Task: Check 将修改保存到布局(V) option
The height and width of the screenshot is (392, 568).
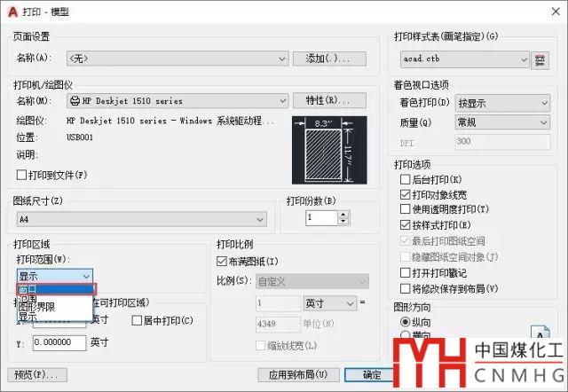Action: coord(405,288)
